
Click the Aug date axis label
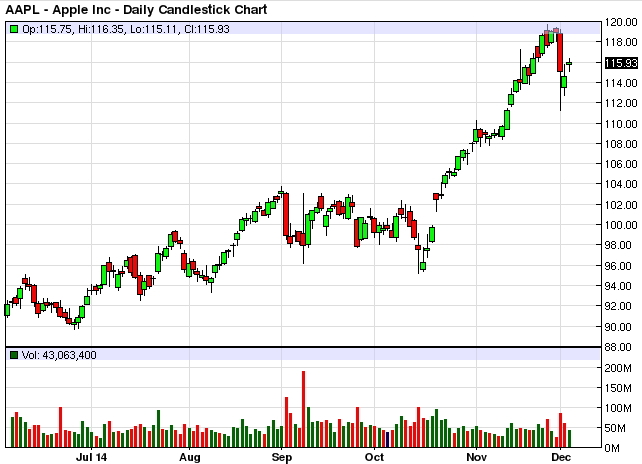click(190, 457)
